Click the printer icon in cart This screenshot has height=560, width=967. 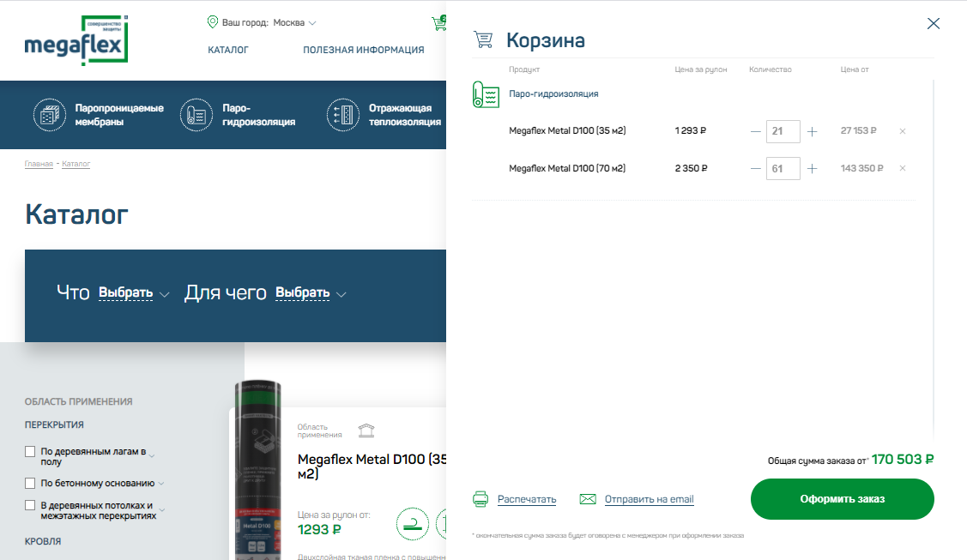click(x=480, y=499)
